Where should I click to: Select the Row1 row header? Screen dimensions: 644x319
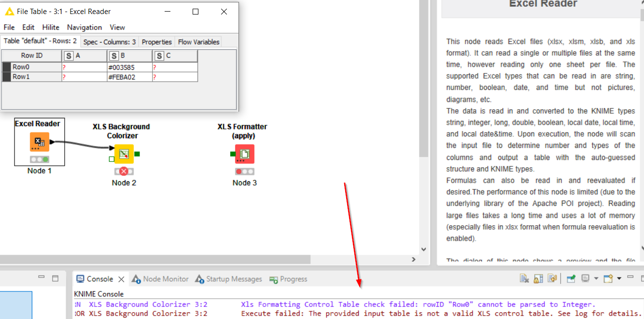click(32, 77)
